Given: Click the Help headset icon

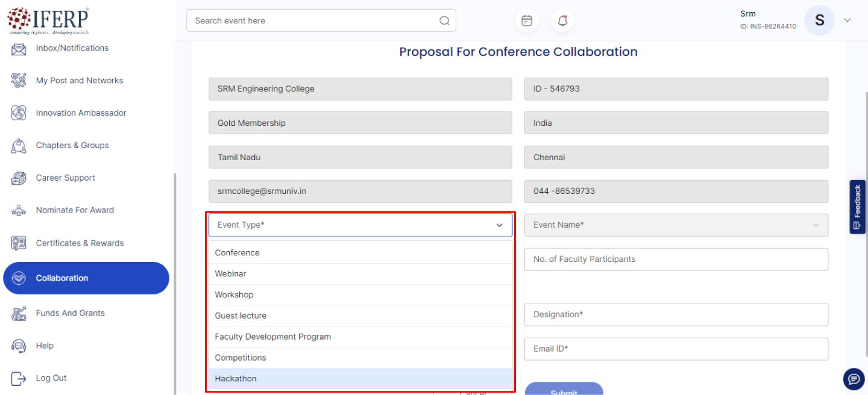Looking at the screenshot, I should (19, 346).
